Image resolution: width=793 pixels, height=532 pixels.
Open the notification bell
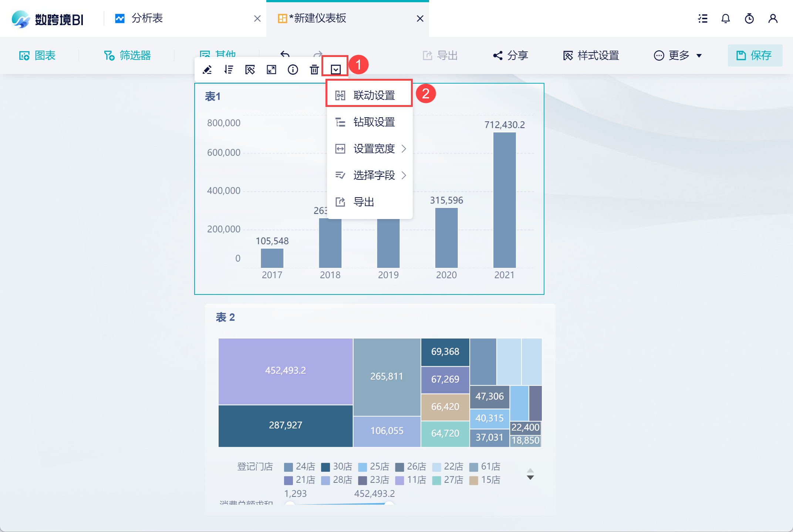point(726,18)
